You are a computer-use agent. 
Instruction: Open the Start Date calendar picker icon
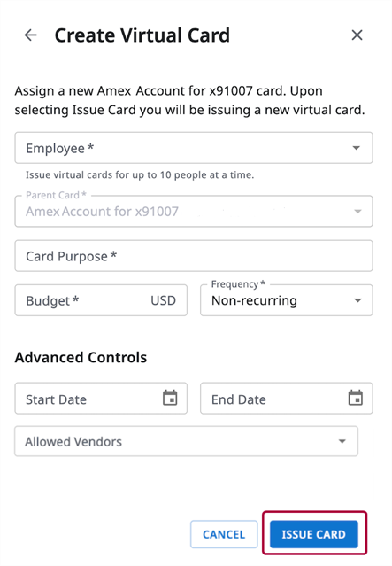click(x=170, y=398)
